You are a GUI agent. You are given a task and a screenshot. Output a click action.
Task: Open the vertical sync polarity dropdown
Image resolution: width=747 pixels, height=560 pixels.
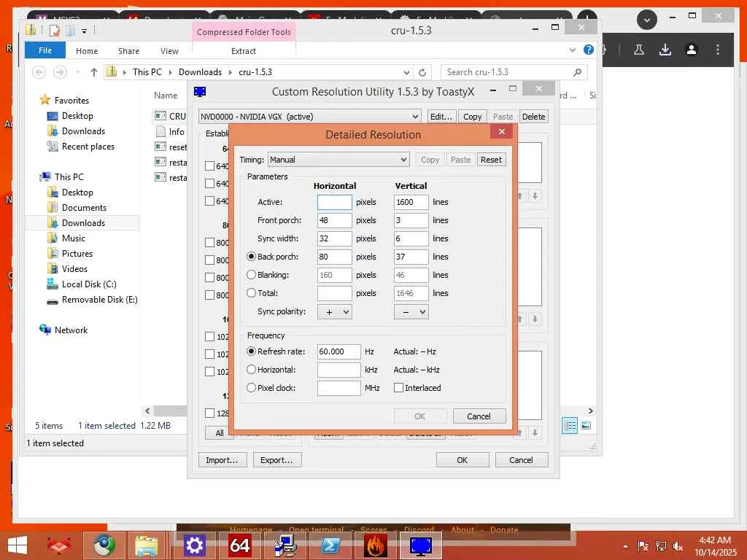tap(411, 312)
